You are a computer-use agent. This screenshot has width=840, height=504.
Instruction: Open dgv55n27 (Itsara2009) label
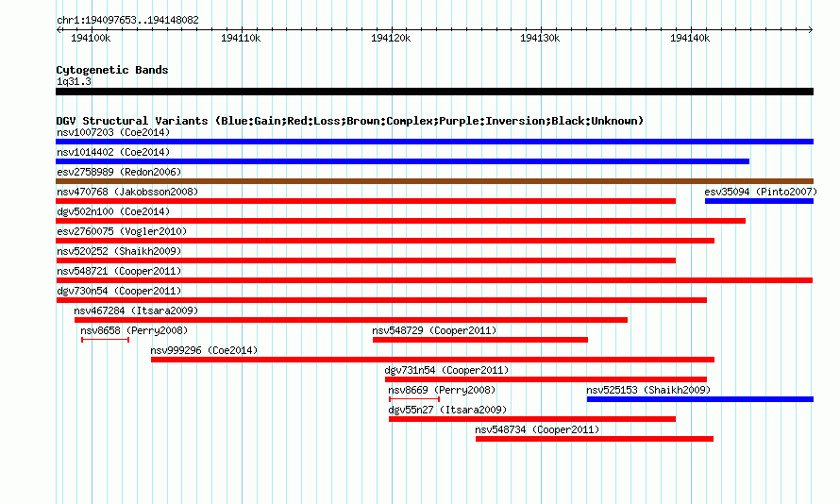point(448,410)
